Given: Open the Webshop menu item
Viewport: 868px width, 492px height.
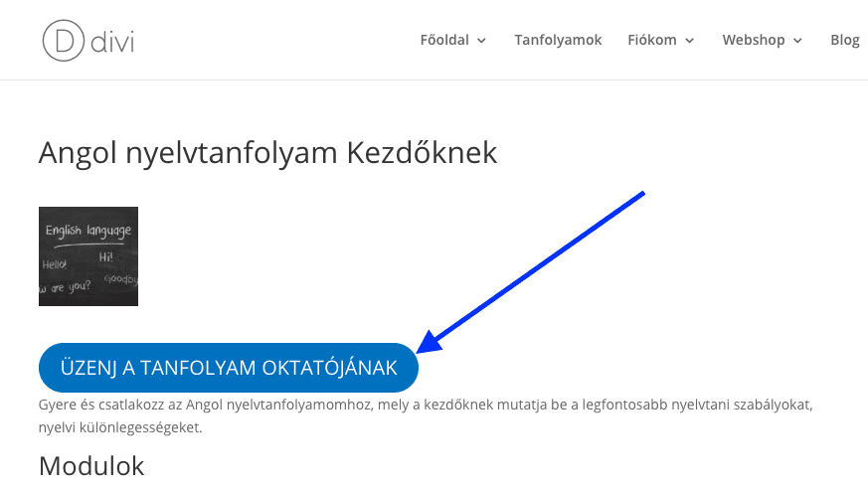Looking at the screenshot, I should [x=753, y=40].
